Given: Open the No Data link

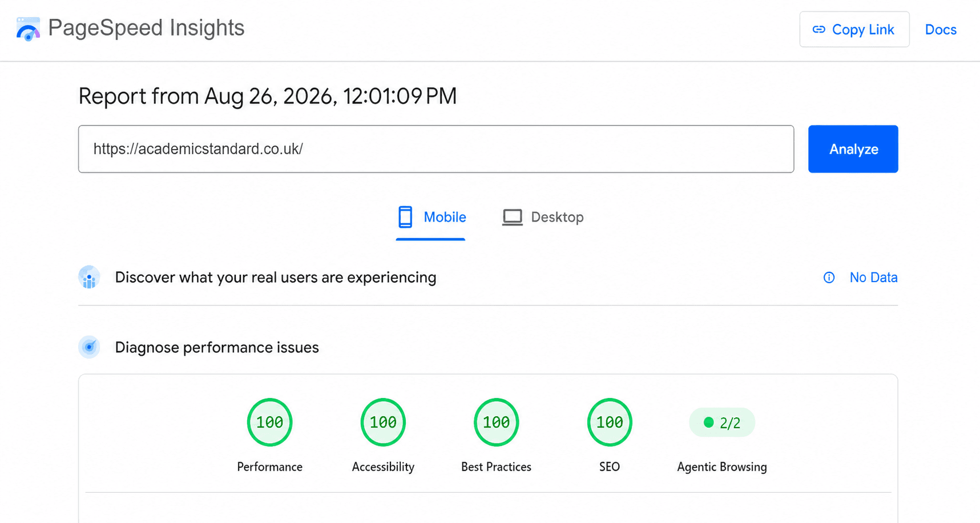Looking at the screenshot, I should pyautogui.click(x=873, y=277).
